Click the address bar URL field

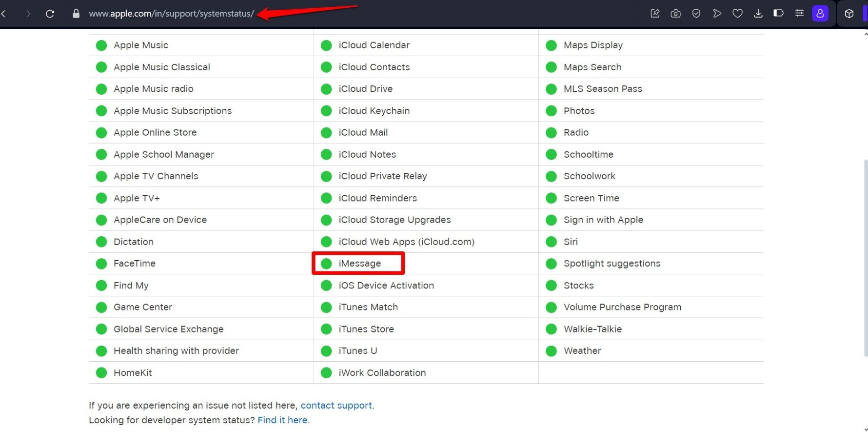[171, 14]
